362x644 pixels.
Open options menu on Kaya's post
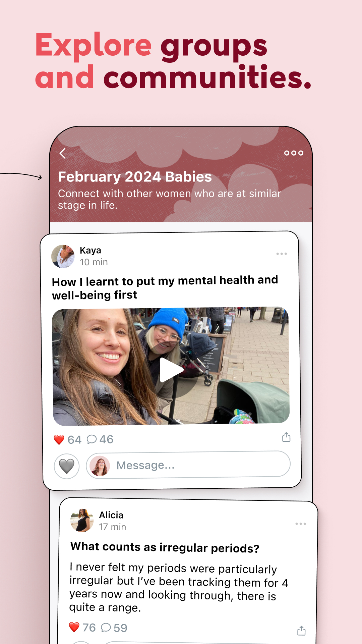pos(282,254)
